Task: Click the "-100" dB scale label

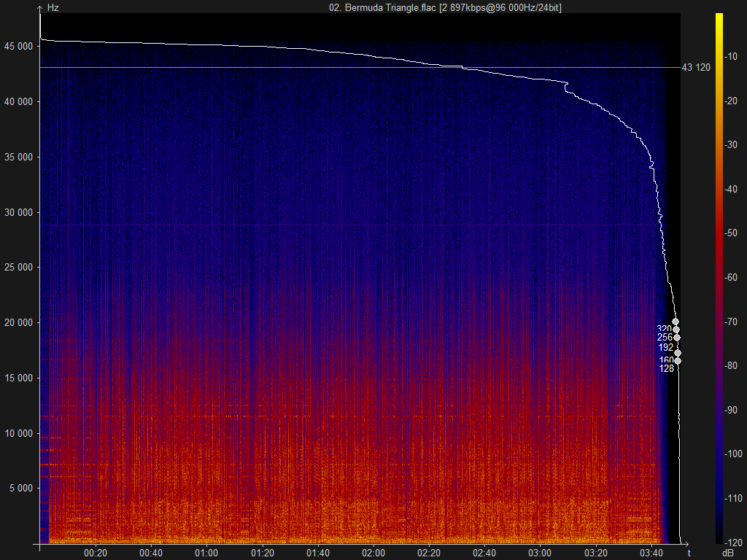Action: coord(733,454)
